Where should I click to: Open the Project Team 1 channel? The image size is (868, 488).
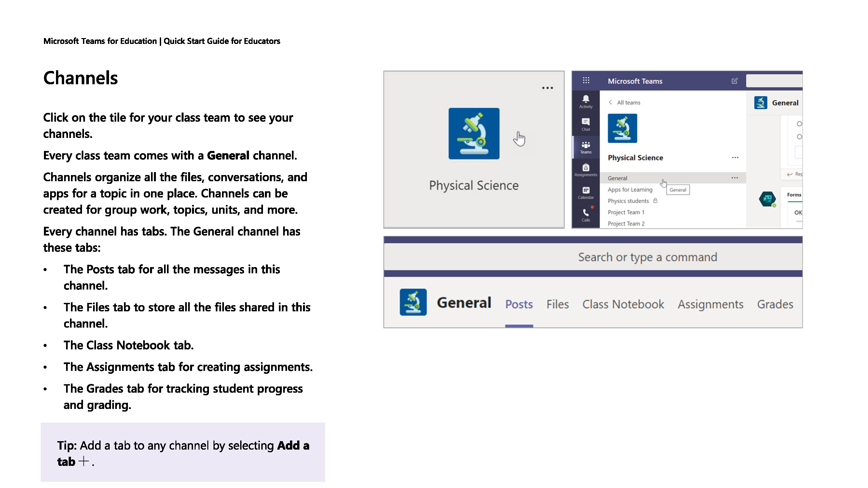tap(626, 212)
